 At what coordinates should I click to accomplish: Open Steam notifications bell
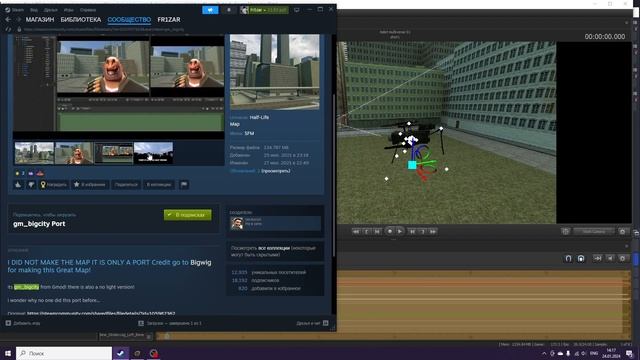tap(229, 10)
